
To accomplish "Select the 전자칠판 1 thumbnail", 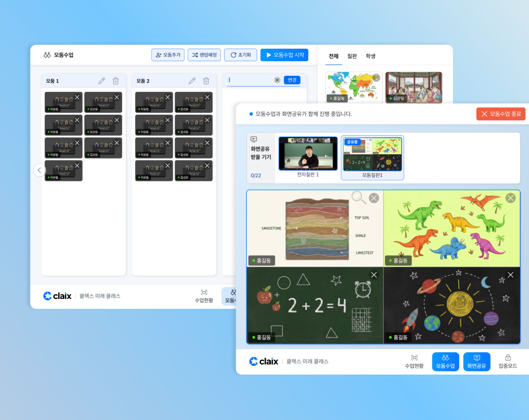I will point(308,155).
